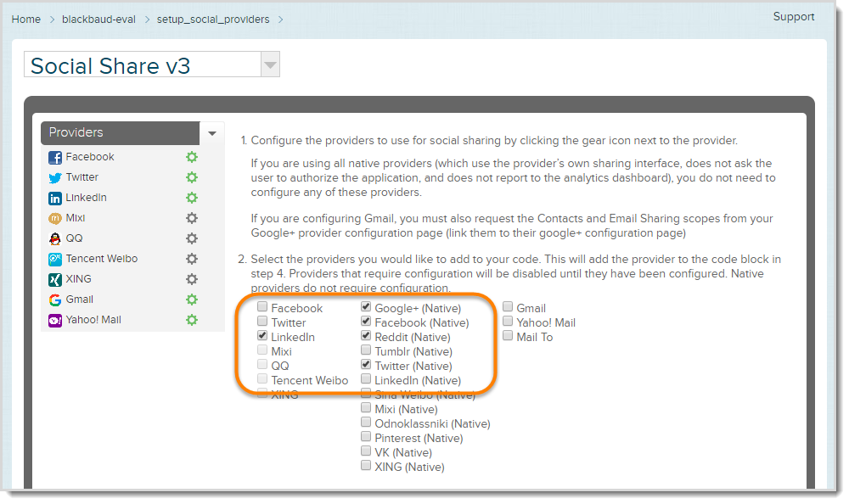Click the Gmail gear icon
Viewport: 849px width, 504px height.
[x=192, y=300]
